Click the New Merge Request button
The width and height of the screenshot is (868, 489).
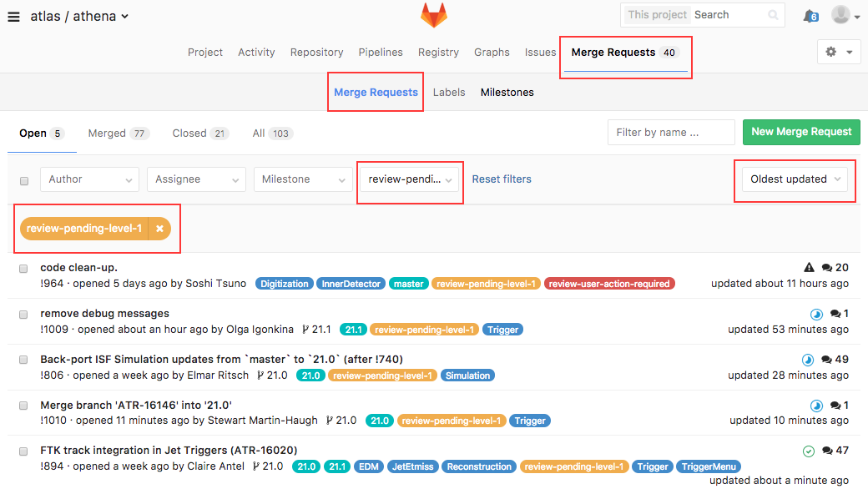(801, 132)
